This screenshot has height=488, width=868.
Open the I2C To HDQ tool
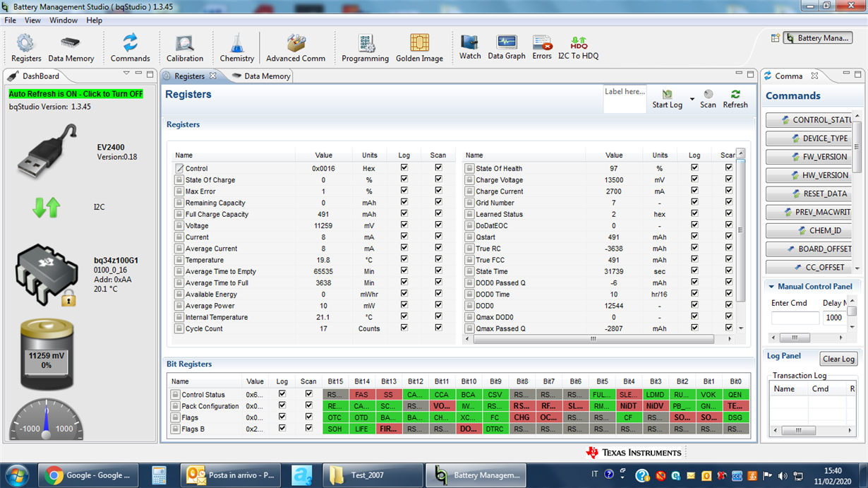[x=578, y=47]
